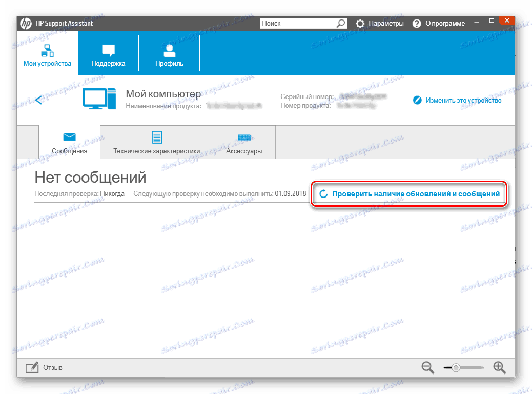This screenshot has width=532, height=394.
Task: Click the Последняя проверка: Никогда text
Action: (x=79, y=193)
